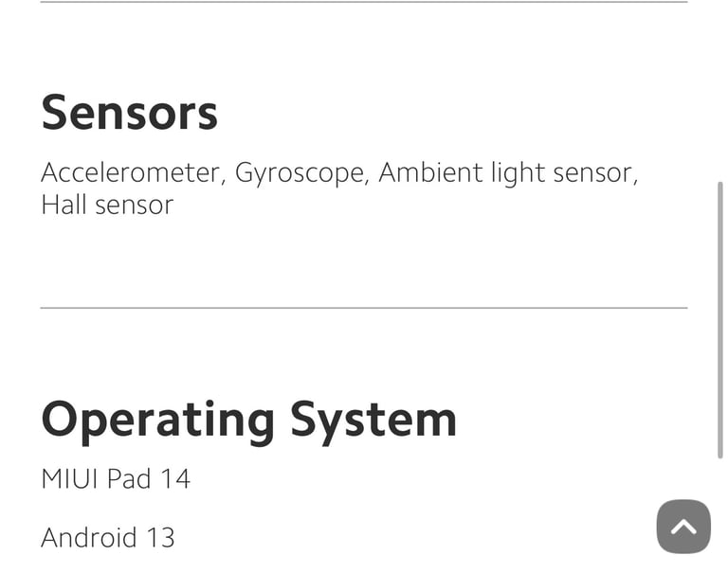Click the word MIUI
The image size is (728, 573).
(69, 479)
